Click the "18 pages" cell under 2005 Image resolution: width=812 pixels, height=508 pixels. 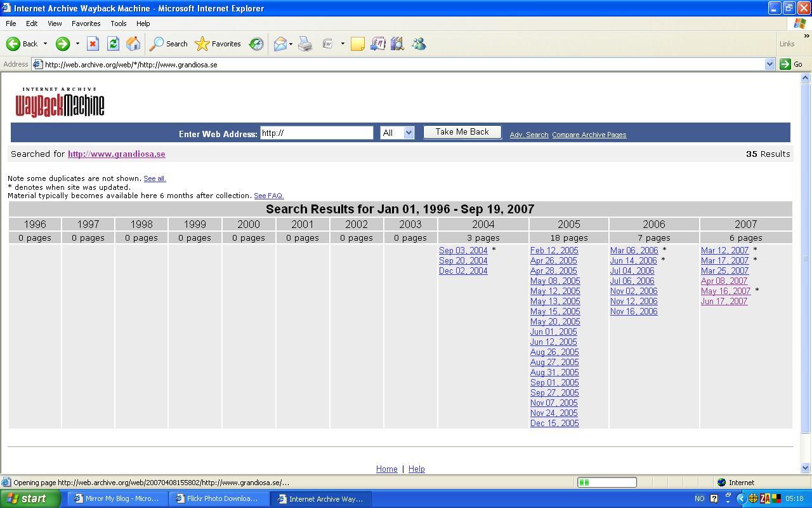pyautogui.click(x=569, y=237)
